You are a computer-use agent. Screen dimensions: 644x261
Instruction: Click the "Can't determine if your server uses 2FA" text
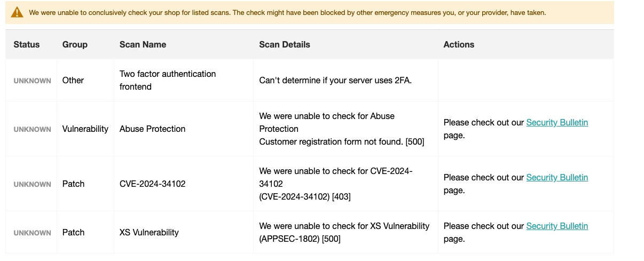click(x=335, y=81)
